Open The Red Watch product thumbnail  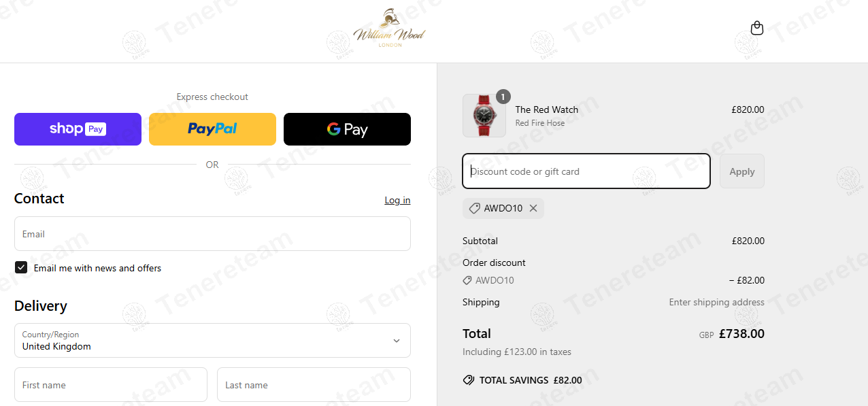click(x=484, y=116)
